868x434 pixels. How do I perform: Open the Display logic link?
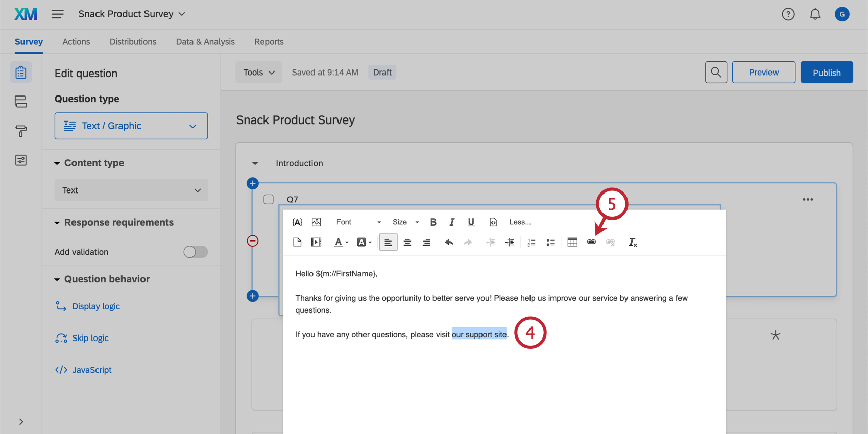tap(96, 306)
